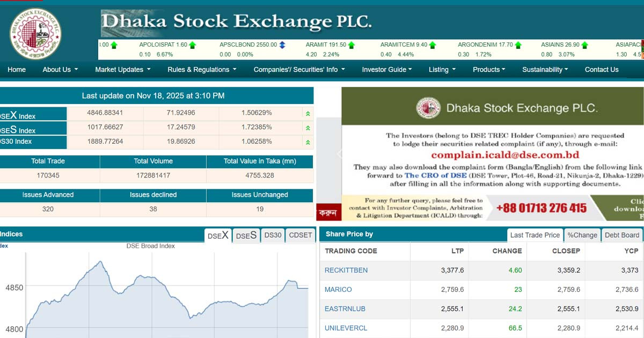
Task: Open the Debt Board tab
Action: (621, 235)
